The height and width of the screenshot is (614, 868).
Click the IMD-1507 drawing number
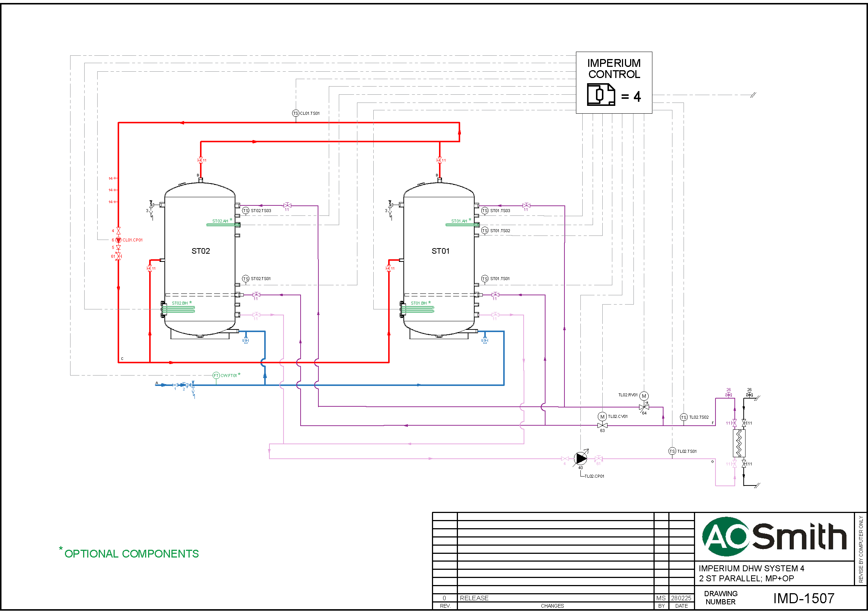[803, 598]
